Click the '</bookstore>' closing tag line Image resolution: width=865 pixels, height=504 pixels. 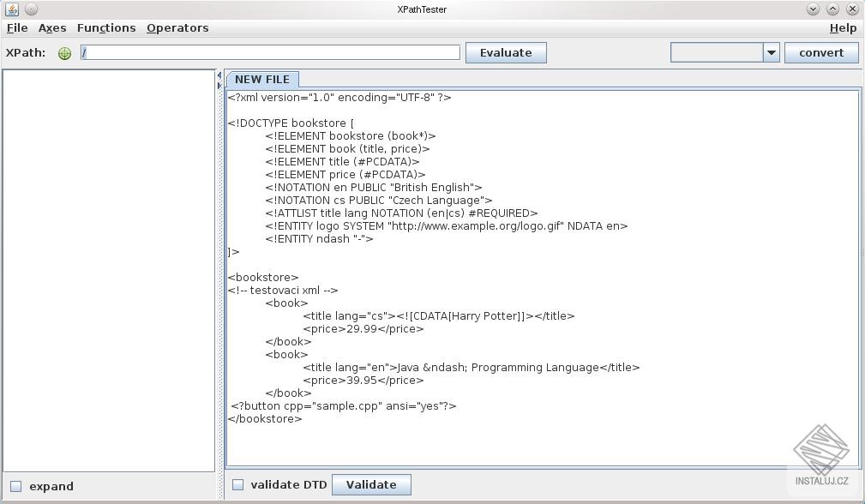265,419
